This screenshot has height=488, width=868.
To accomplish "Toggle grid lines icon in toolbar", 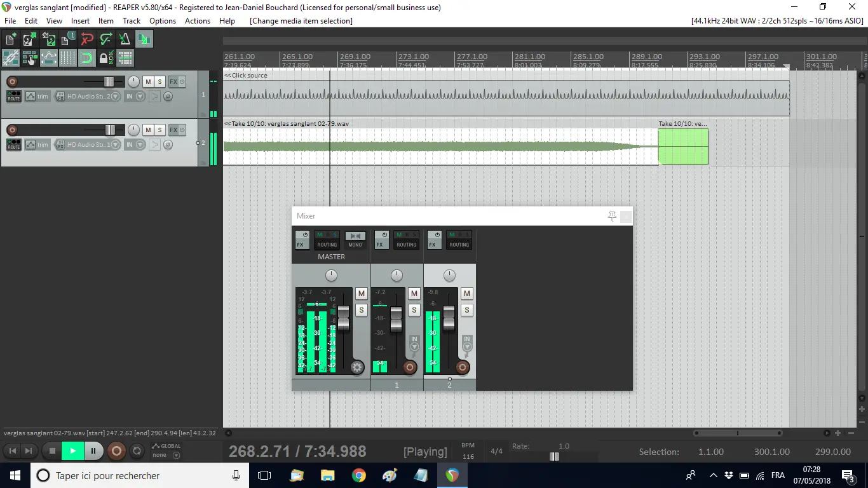I will [x=67, y=58].
